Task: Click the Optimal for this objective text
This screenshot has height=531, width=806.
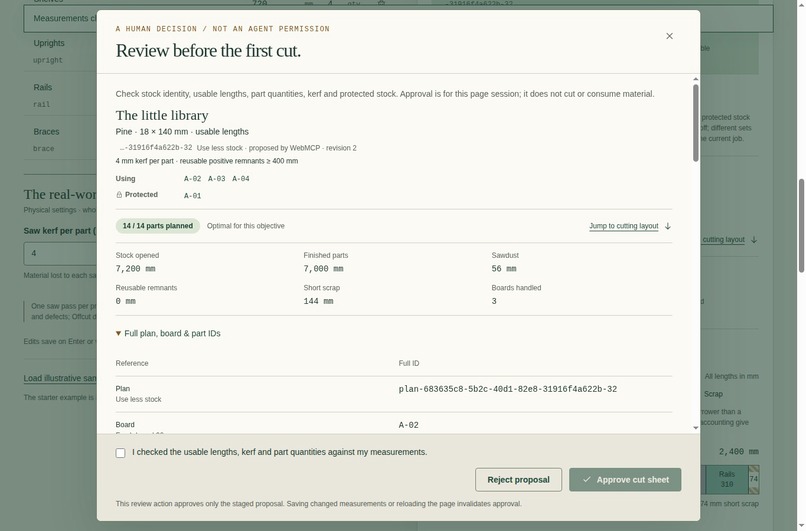Action: [246, 226]
